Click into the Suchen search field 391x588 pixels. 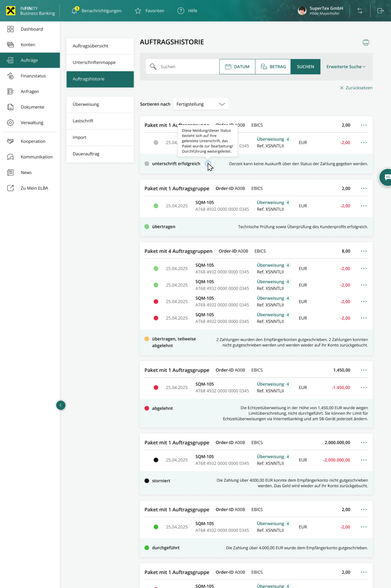coord(187,67)
